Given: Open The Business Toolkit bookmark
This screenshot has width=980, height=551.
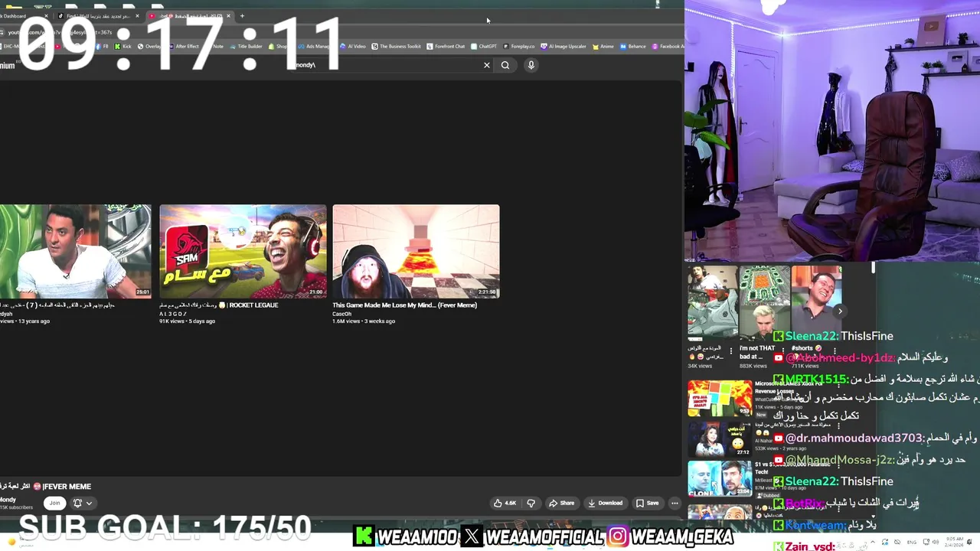Looking at the screenshot, I should pos(396,46).
